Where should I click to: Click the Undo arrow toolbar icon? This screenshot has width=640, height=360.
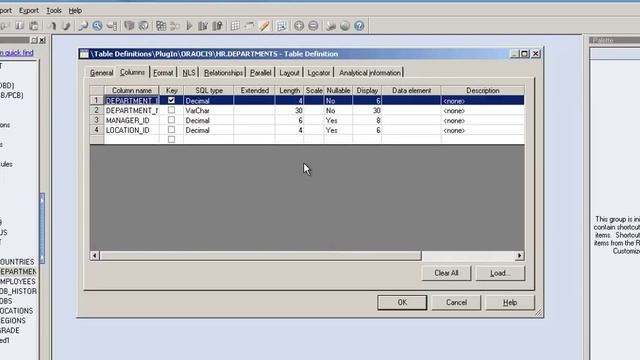coord(52,26)
